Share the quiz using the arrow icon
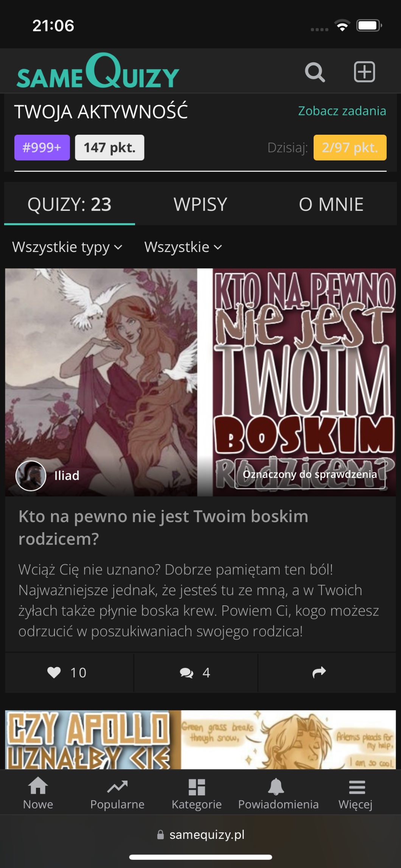 319,672
